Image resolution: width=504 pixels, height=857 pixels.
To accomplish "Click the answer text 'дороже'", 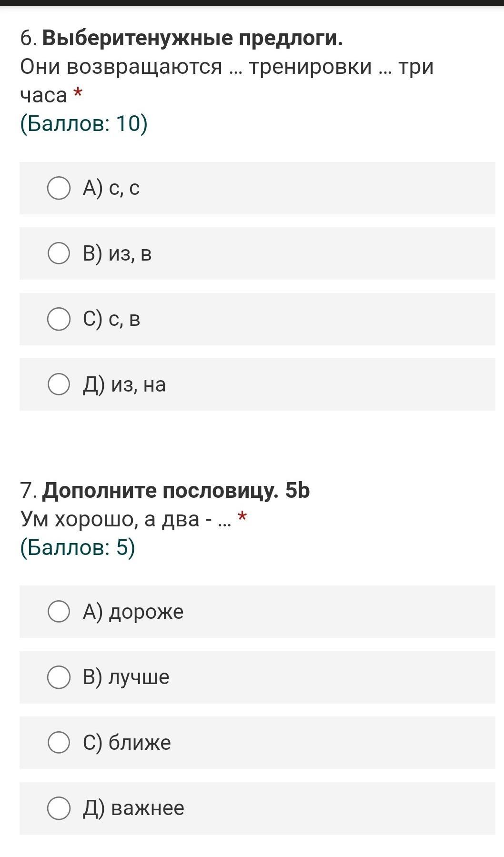I will click(x=146, y=612).
